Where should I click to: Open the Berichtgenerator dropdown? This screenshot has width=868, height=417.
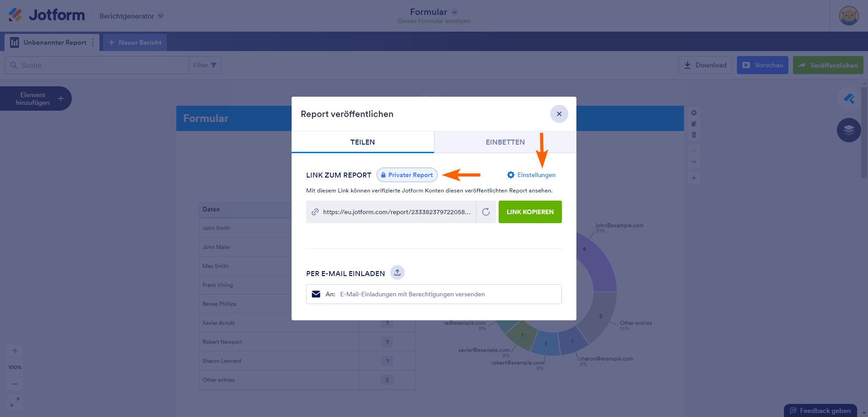[x=131, y=16]
